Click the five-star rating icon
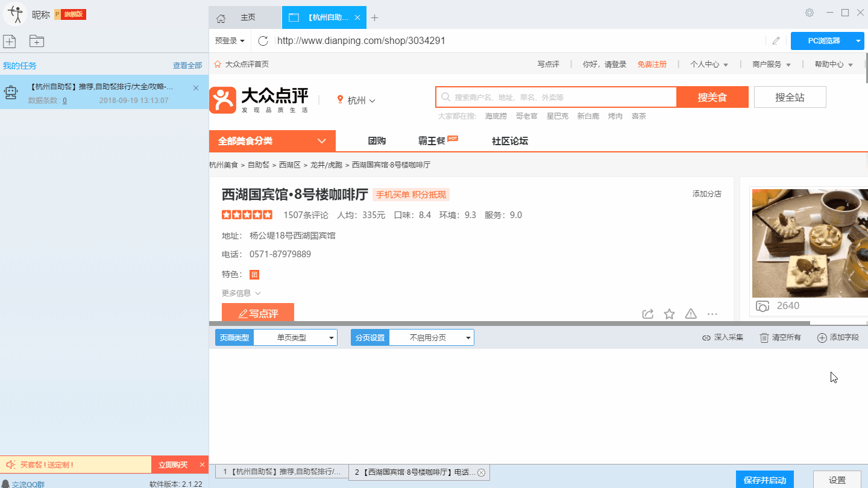 (247, 215)
